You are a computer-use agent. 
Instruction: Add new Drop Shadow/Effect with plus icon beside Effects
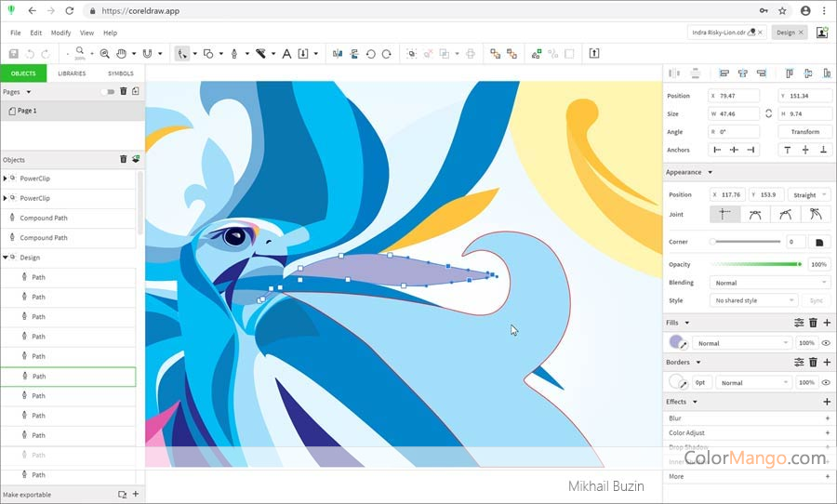[827, 402]
